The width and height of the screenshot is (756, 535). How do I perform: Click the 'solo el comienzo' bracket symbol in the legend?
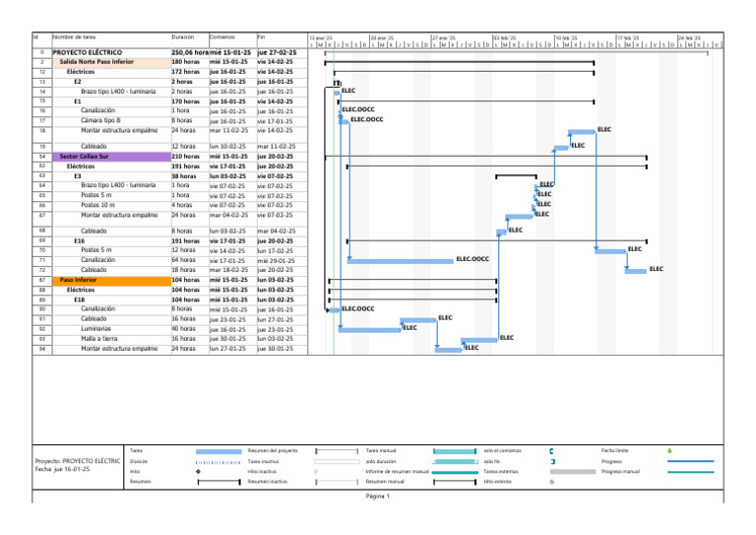click(x=551, y=451)
